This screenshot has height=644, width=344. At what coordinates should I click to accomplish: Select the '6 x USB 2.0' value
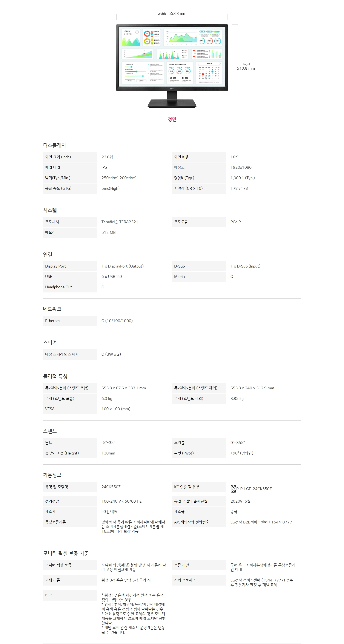(x=112, y=277)
